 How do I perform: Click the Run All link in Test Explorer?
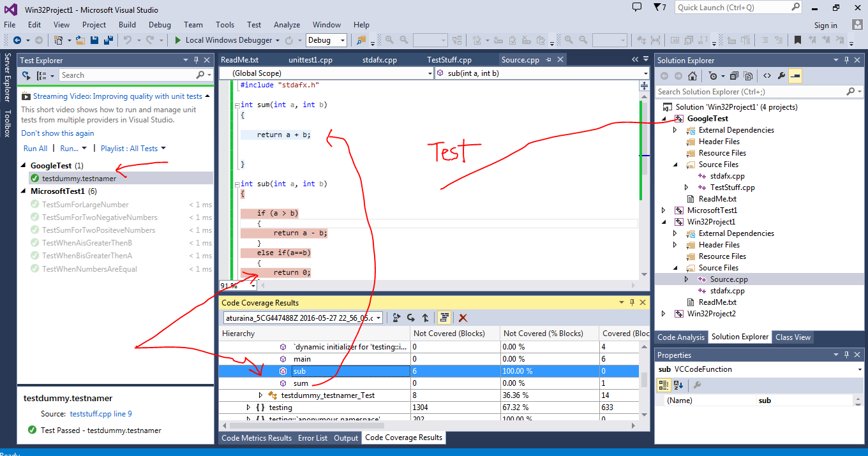35,148
